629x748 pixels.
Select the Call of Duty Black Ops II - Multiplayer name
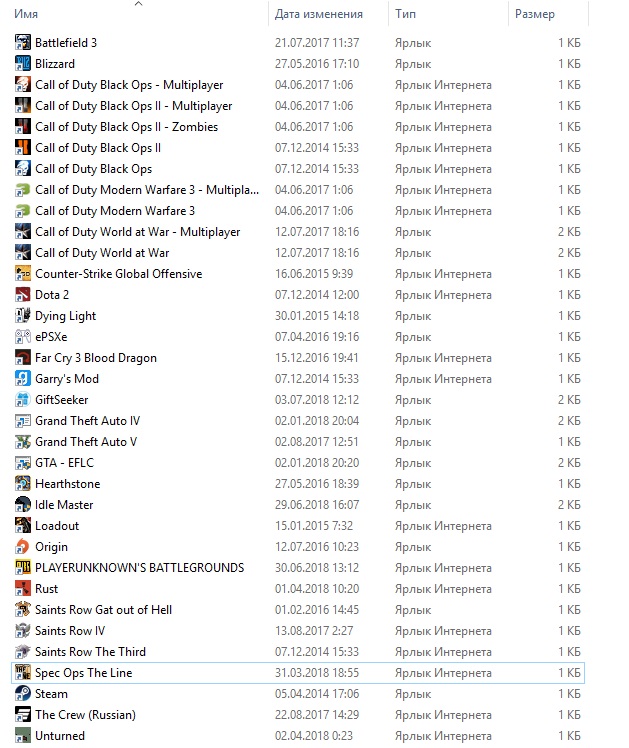click(134, 106)
